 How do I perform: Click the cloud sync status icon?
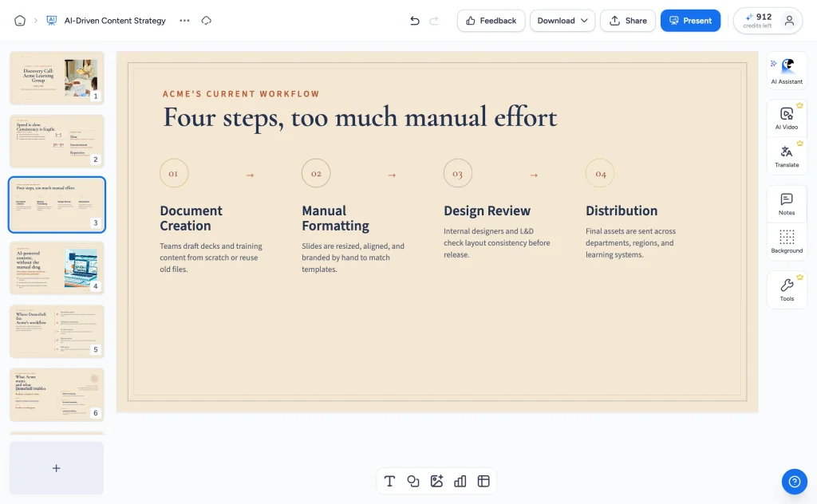pos(207,21)
